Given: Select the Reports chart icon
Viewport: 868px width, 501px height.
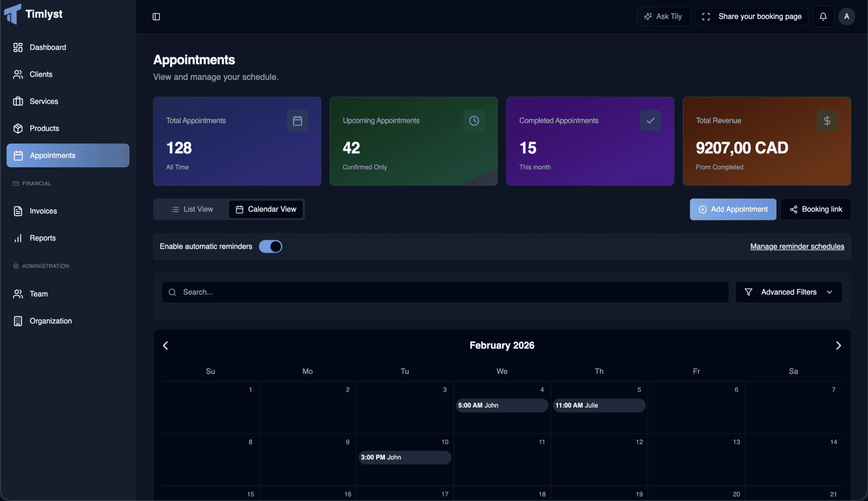Looking at the screenshot, I should pos(18,238).
